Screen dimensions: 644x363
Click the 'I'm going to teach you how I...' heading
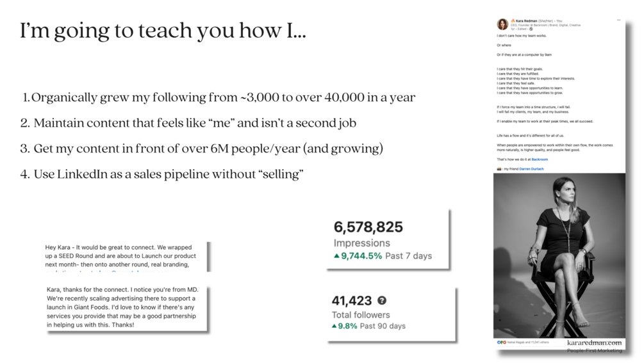click(163, 31)
